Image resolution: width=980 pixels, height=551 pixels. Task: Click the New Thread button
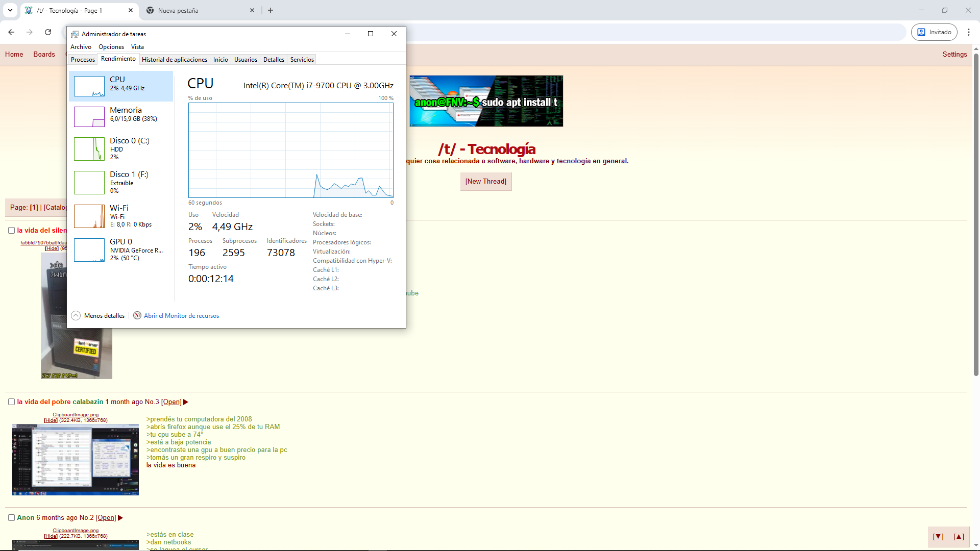pos(486,182)
